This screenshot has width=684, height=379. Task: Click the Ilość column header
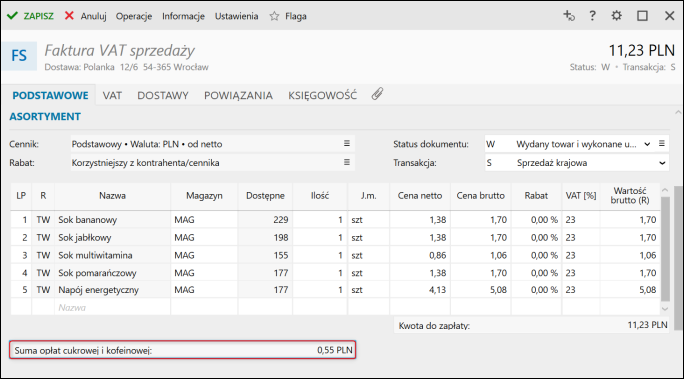pos(320,196)
